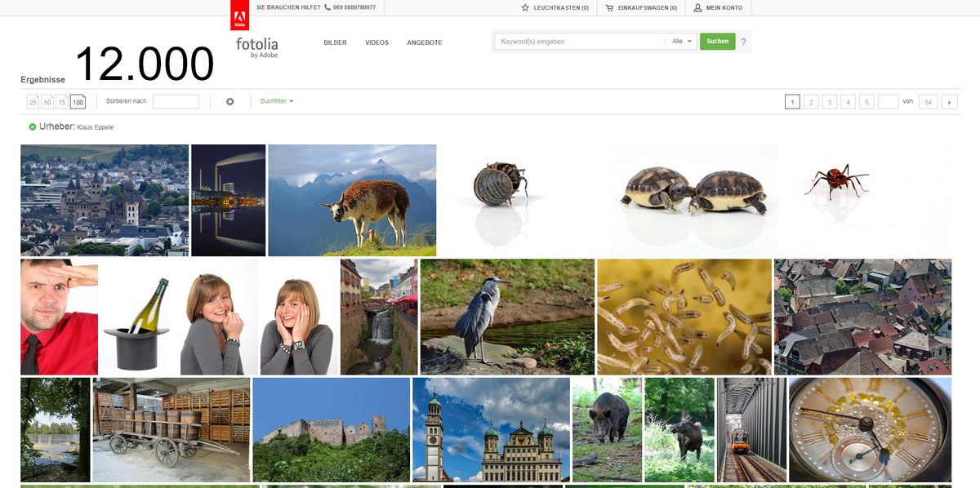
Task: Jump to results page 3
Action: click(829, 102)
